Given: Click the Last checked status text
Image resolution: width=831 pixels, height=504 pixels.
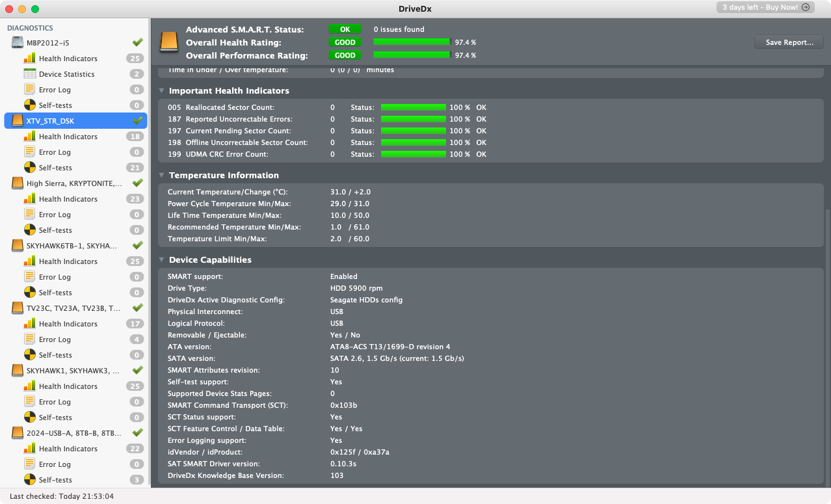Looking at the screenshot, I should click(x=62, y=496).
